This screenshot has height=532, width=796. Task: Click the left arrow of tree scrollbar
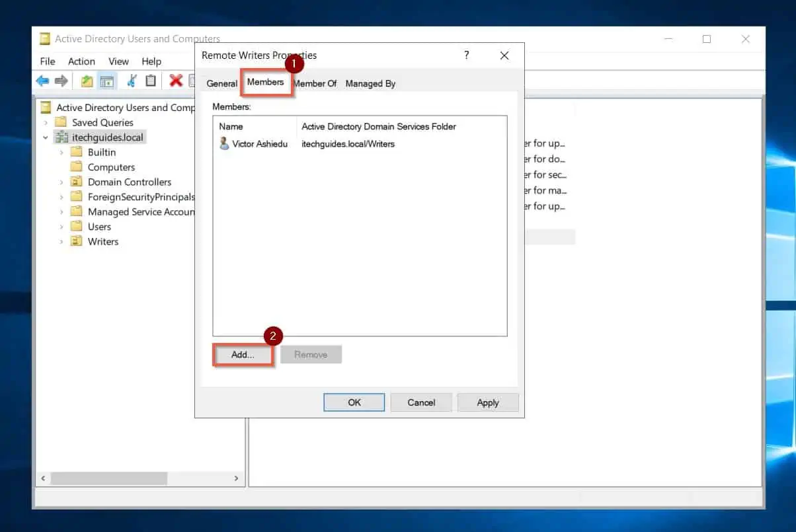point(43,478)
